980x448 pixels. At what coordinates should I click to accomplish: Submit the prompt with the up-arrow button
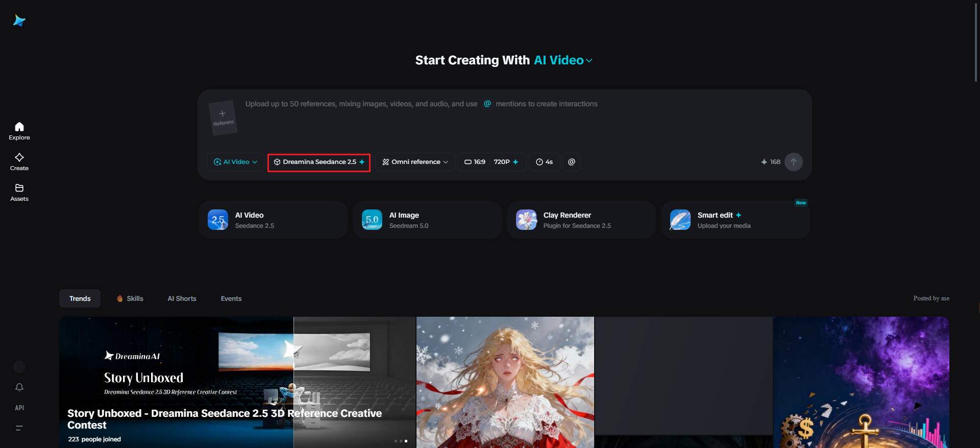pos(793,162)
